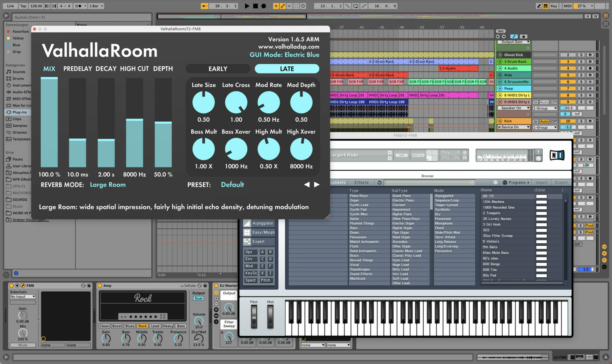Screen dimensions: 612x364
Task: Open the Drums category in browser
Action: [x=18, y=79]
